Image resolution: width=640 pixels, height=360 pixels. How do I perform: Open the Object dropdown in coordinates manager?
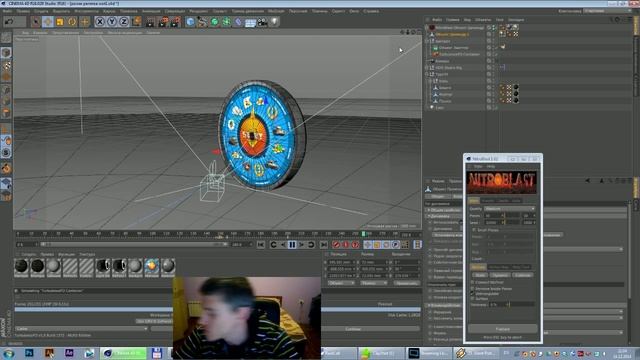(341, 283)
